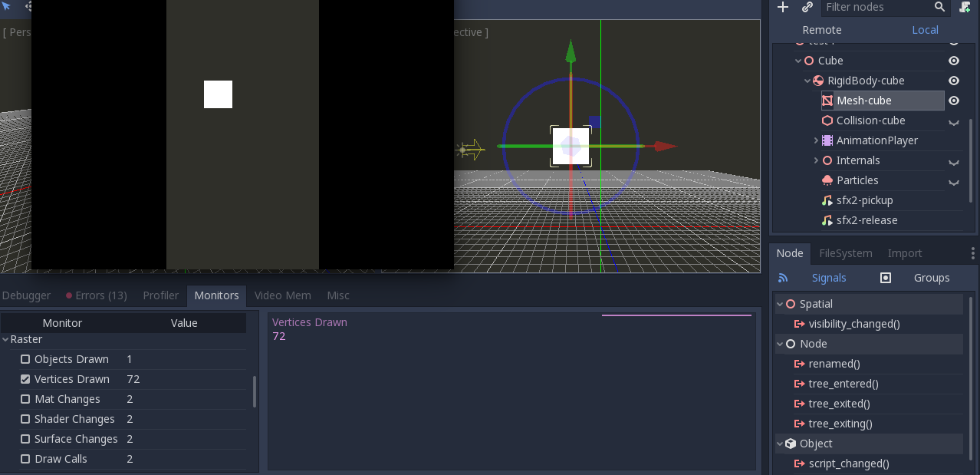Activate the Select mode arrow tool
Viewport: 980px width, 475px height.
click(x=5, y=5)
